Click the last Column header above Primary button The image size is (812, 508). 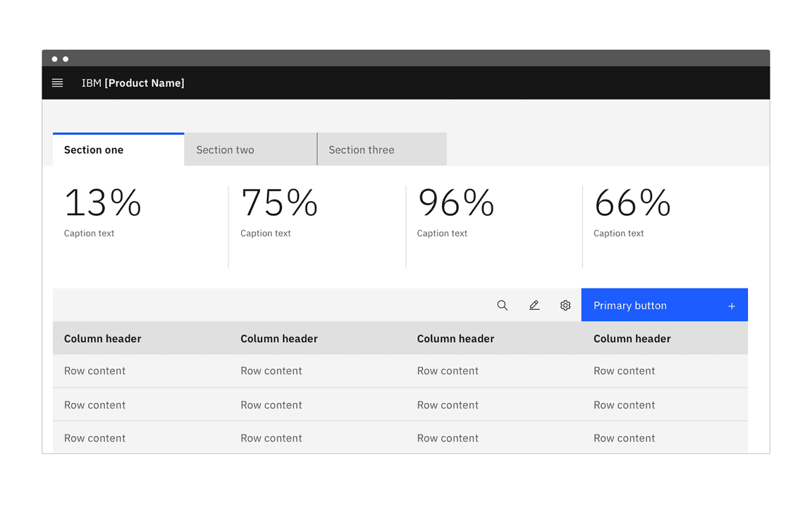tap(632, 339)
